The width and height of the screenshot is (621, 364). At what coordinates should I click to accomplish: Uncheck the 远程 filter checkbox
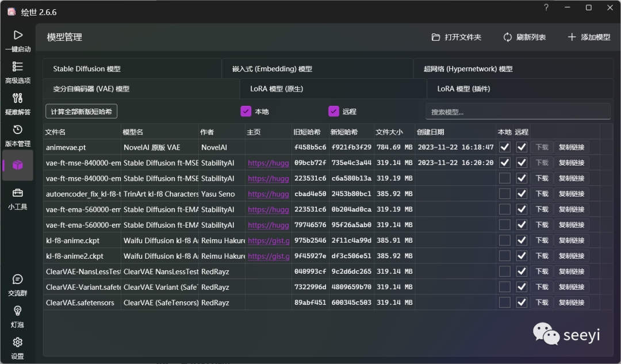334,111
